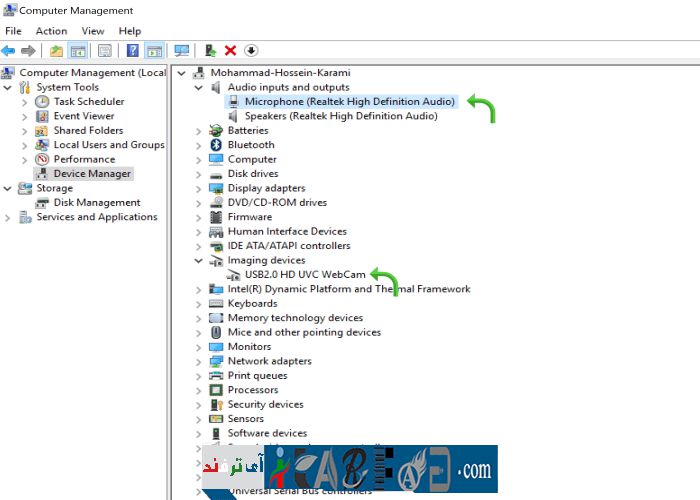Click the red X uninstall device icon

[230, 51]
